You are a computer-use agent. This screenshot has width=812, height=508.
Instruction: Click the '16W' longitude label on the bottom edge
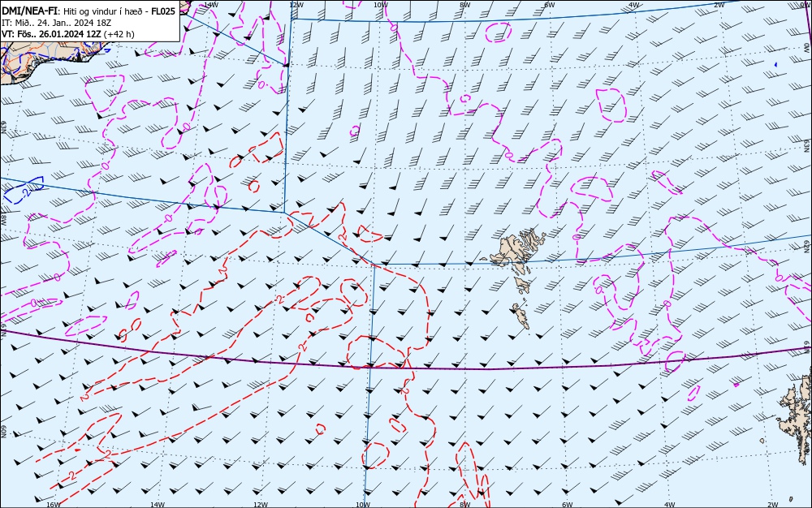[x=54, y=505]
